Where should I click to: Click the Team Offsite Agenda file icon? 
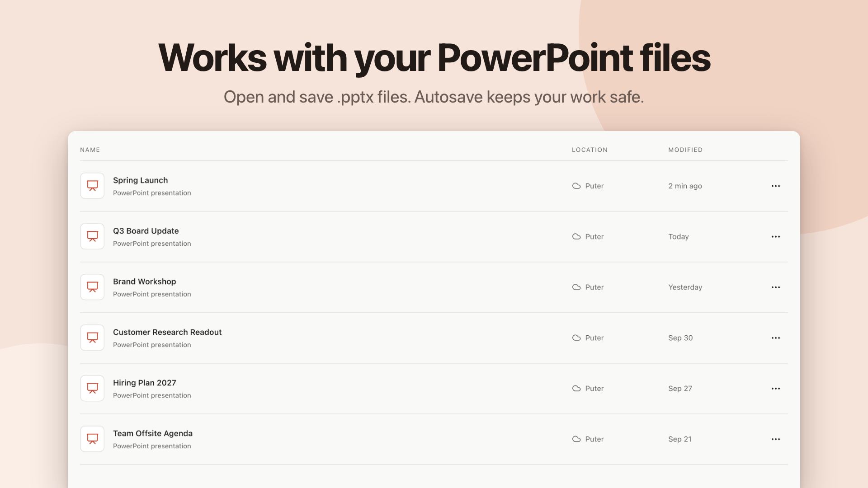(x=92, y=439)
